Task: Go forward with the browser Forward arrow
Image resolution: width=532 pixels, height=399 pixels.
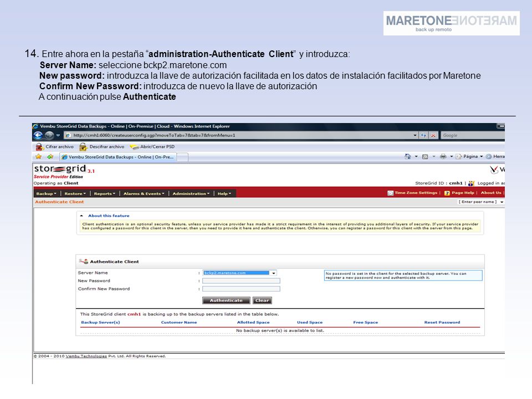Action: click(49, 135)
